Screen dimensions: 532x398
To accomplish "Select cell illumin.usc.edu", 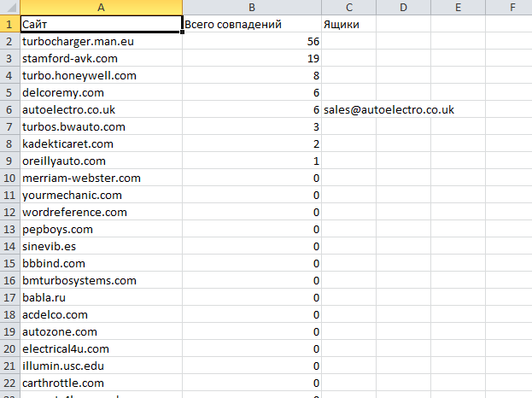I will 101,366.
